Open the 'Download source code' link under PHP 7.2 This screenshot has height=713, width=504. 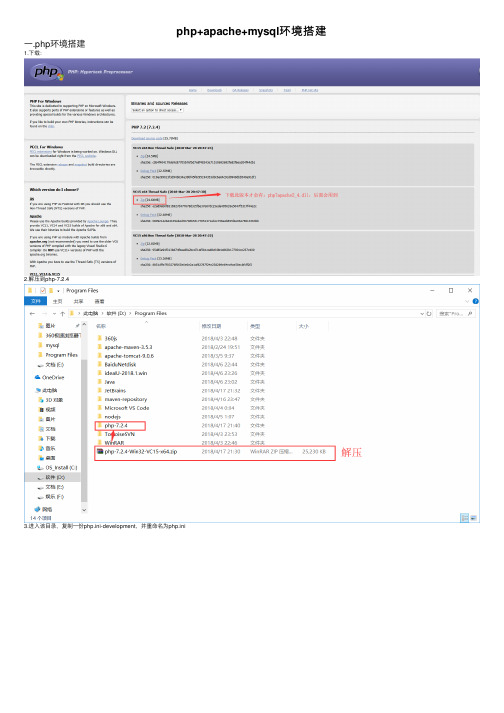(x=146, y=138)
